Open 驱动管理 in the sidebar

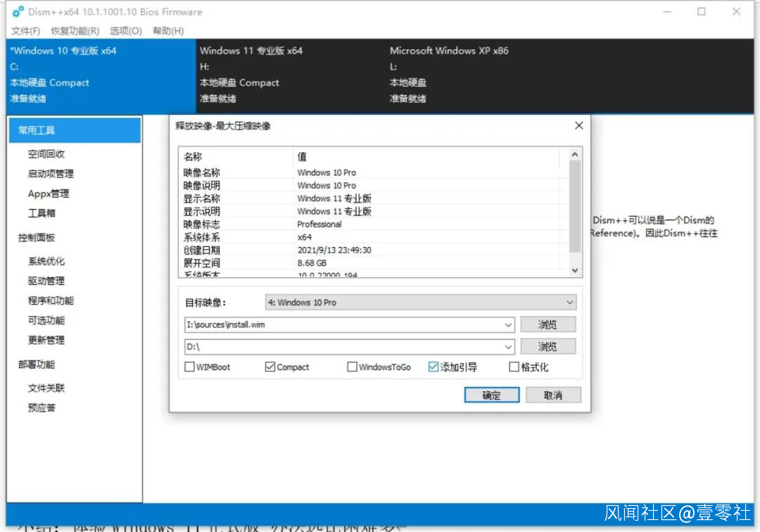46,281
